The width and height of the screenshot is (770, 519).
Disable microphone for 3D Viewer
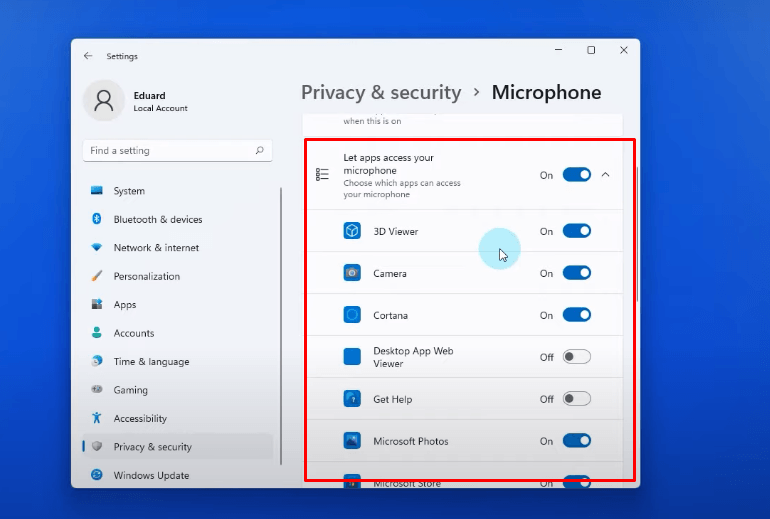[577, 231]
